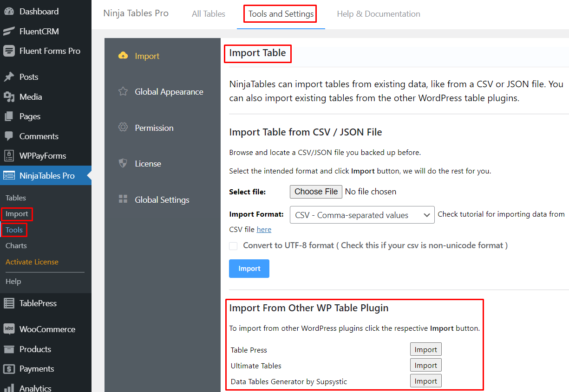
Task: Enable Convert to UTF-8 format checkbox
Action: 233,246
